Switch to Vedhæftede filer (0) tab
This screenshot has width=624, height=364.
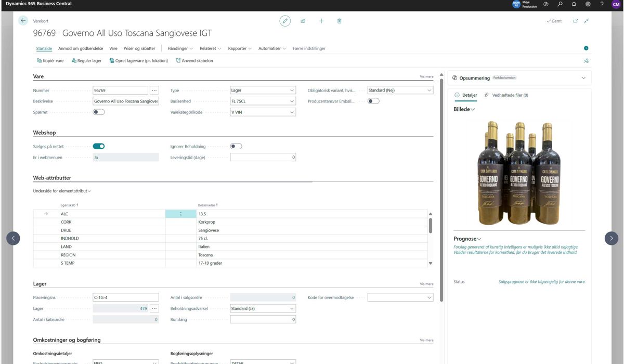pyautogui.click(x=506, y=95)
